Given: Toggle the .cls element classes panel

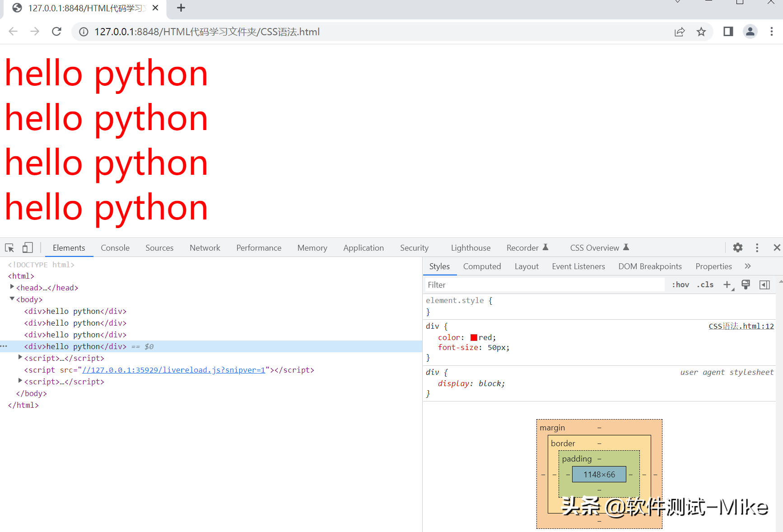Looking at the screenshot, I should (705, 285).
